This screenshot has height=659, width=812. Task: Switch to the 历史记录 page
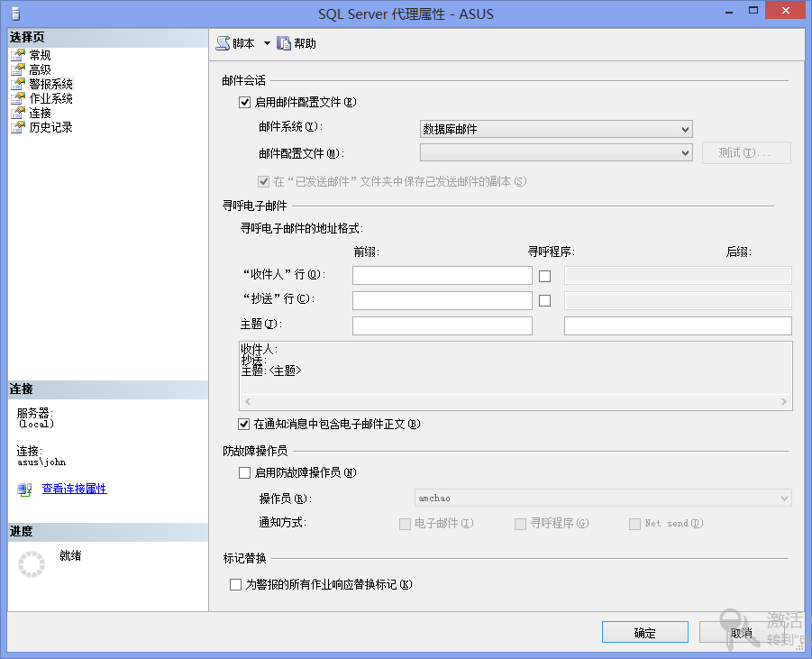tap(50, 127)
